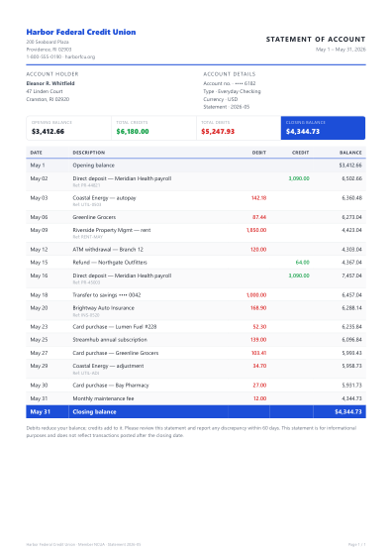Select Streamhub annual subscription
The width and height of the screenshot is (392, 555).
pos(110,340)
